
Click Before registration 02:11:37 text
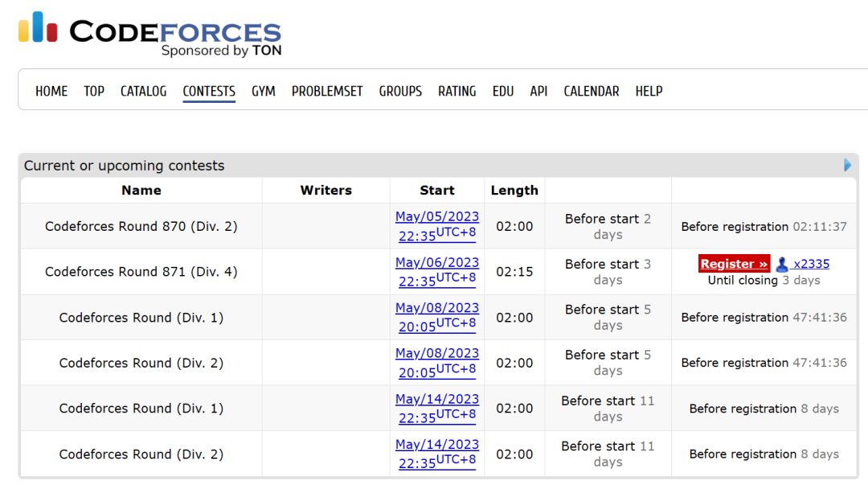coord(764,227)
